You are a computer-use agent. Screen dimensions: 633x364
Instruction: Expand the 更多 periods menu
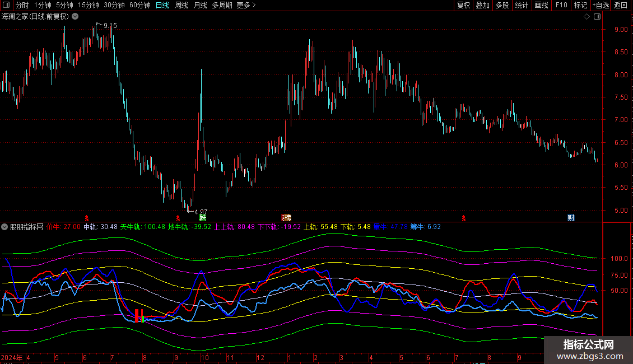coord(245,5)
